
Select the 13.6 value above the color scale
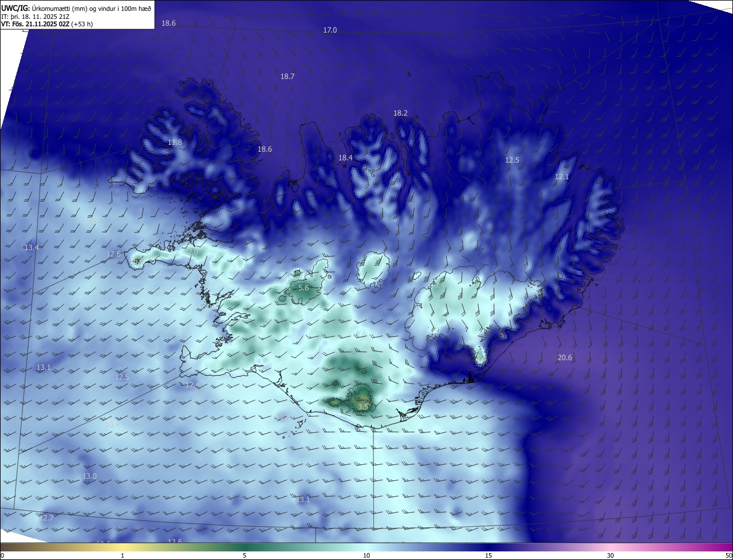pyautogui.click(x=175, y=541)
